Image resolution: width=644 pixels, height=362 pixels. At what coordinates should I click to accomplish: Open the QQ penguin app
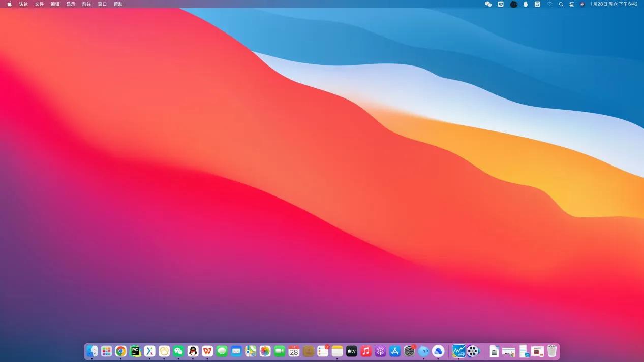point(193,351)
